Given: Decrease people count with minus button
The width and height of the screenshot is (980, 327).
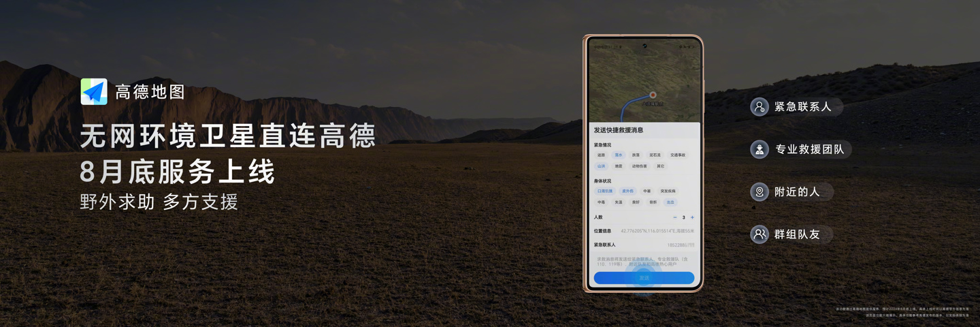Looking at the screenshot, I should coord(674,217).
